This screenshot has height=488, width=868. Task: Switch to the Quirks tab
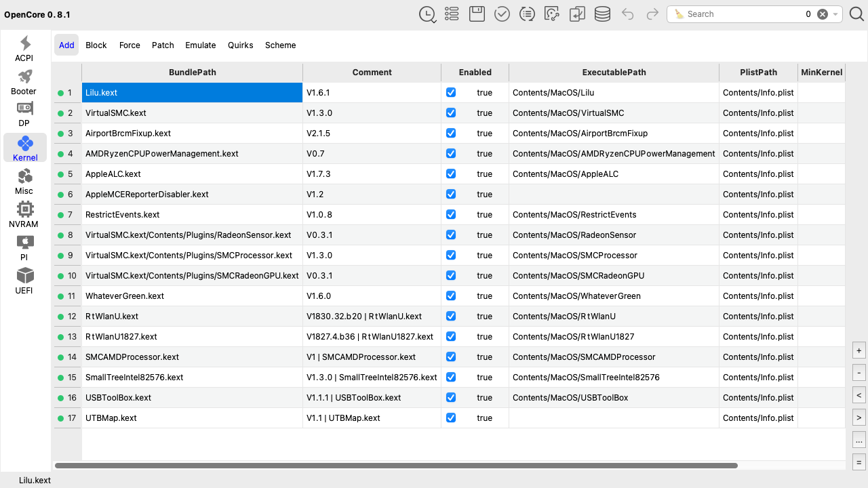pyautogui.click(x=240, y=45)
